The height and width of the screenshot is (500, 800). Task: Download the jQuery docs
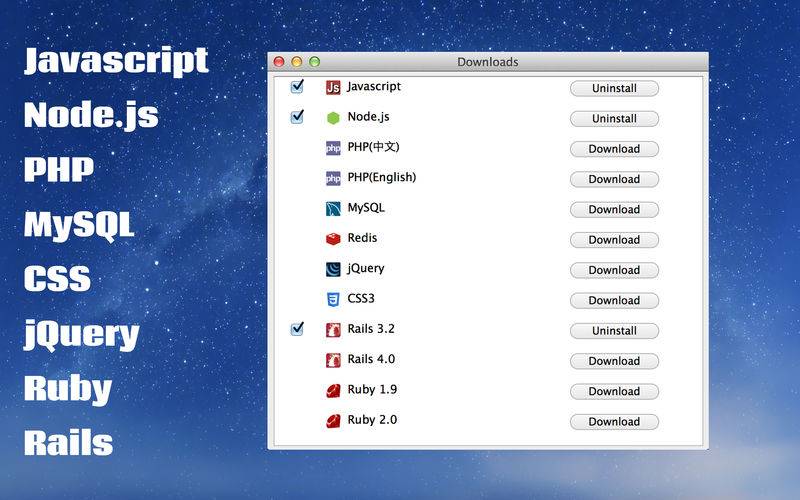(614, 270)
